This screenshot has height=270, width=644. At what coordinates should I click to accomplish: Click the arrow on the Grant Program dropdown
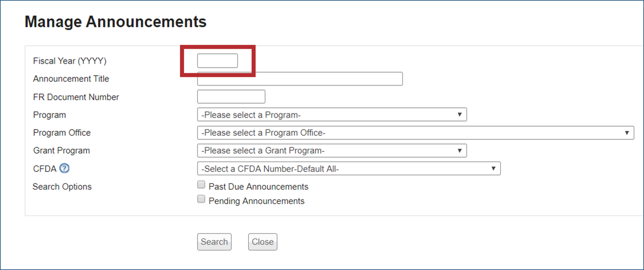[x=460, y=151]
